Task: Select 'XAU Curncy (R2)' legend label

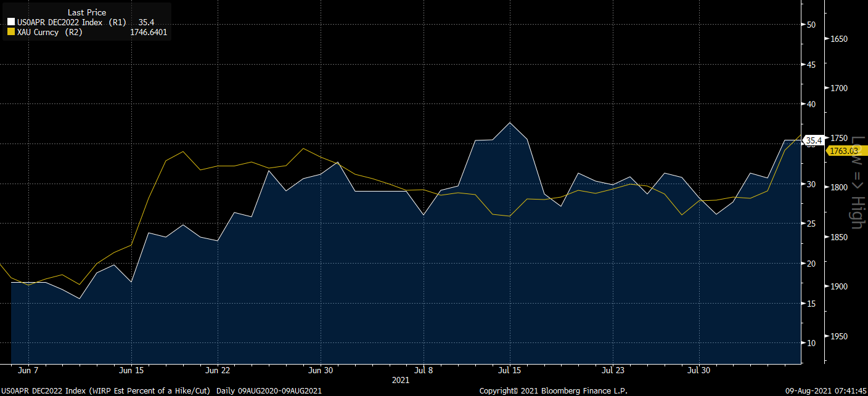Action: pos(50,32)
